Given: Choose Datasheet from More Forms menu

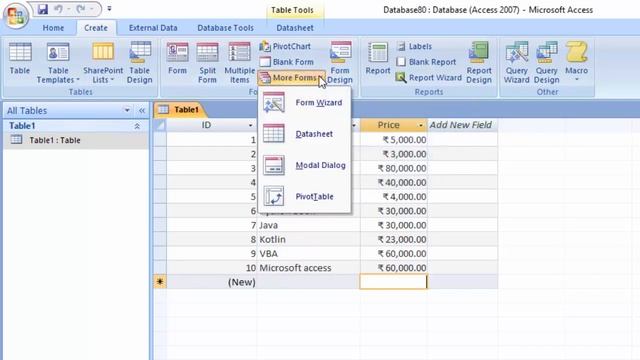Looking at the screenshot, I should [x=304, y=134].
